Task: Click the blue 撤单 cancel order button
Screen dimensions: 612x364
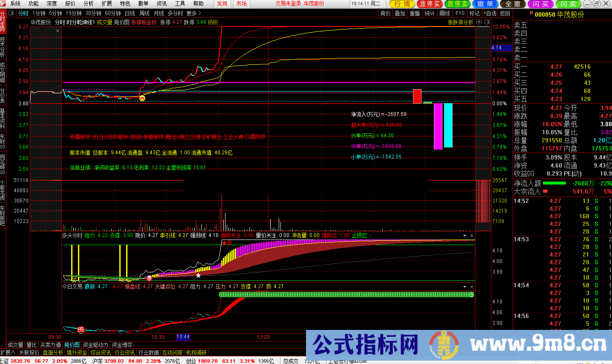Action: tap(485, 4)
